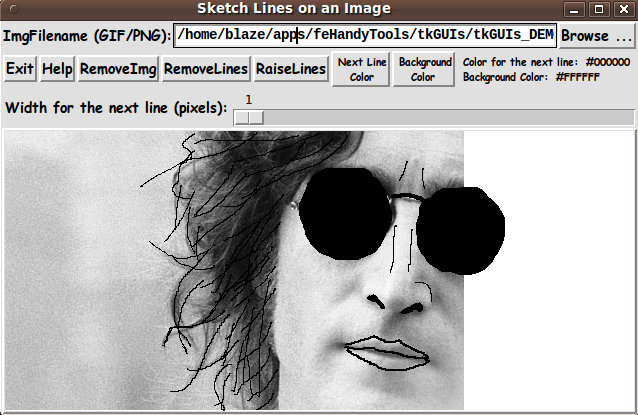Click the 'Color for the next line: #000000' label
This screenshot has height=415, width=638.
(546, 62)
